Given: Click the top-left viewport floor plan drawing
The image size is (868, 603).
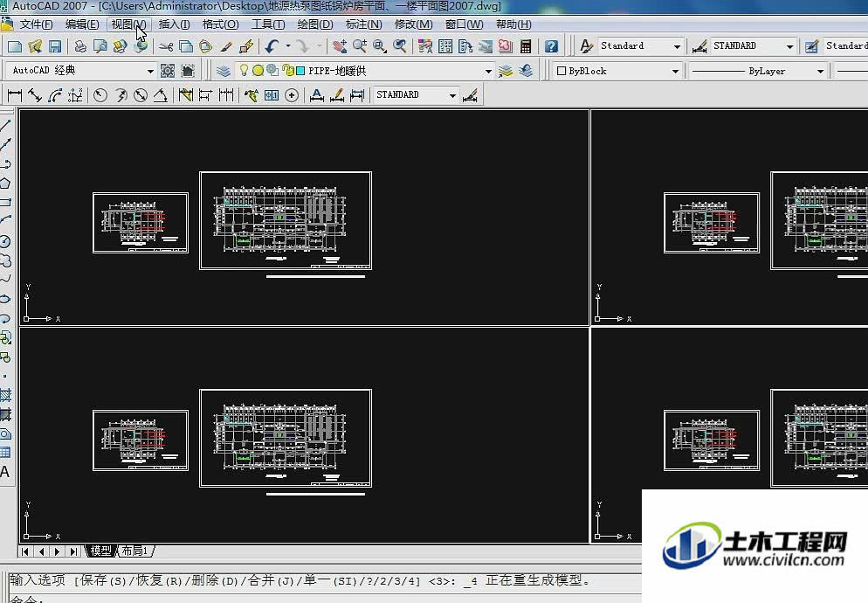Looking at the screenshot, I should coord(286,220).
